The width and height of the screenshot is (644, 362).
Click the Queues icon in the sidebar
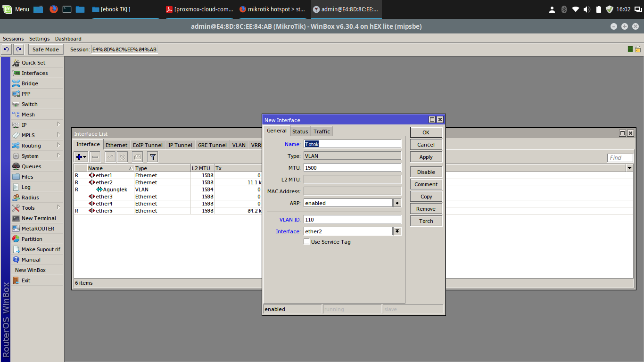tap(16, 166)
